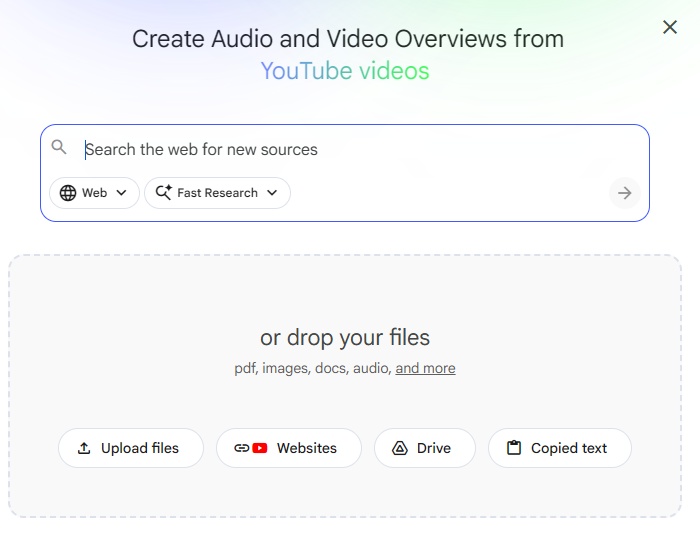The image size is (700, 533).
Task: Click the 'pdf, images, docs, audio,' text
Action: coord(313,368)
